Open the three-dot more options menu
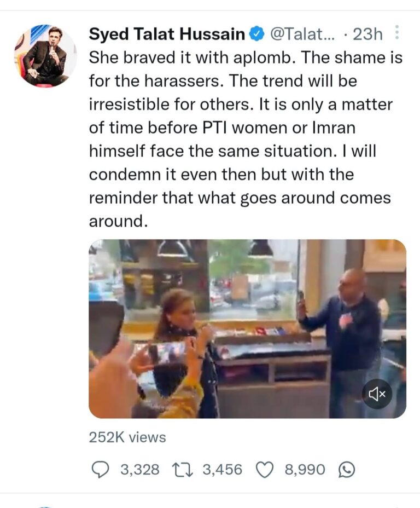This screenshot has width=420, height=508. tap(398, 33)
